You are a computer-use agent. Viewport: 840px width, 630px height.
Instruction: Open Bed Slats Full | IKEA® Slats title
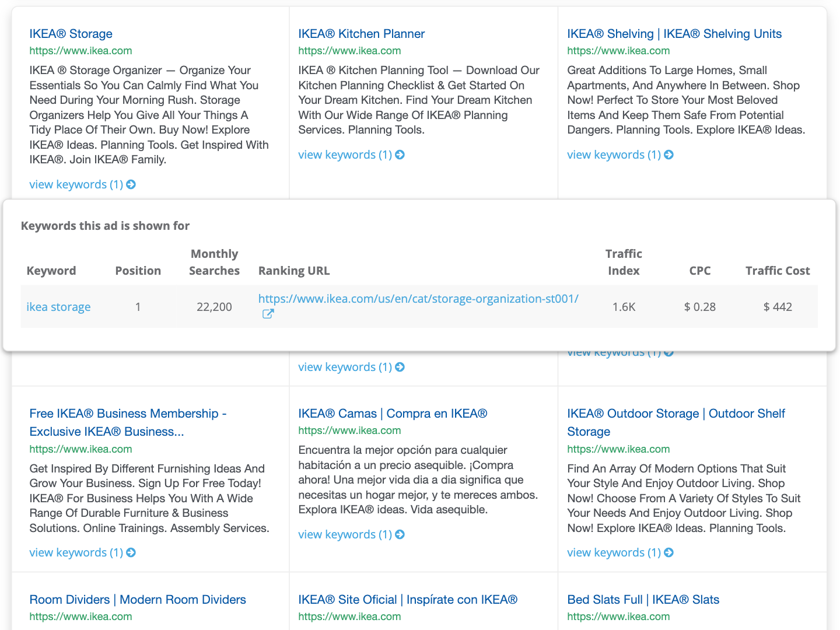pos(643,600)
